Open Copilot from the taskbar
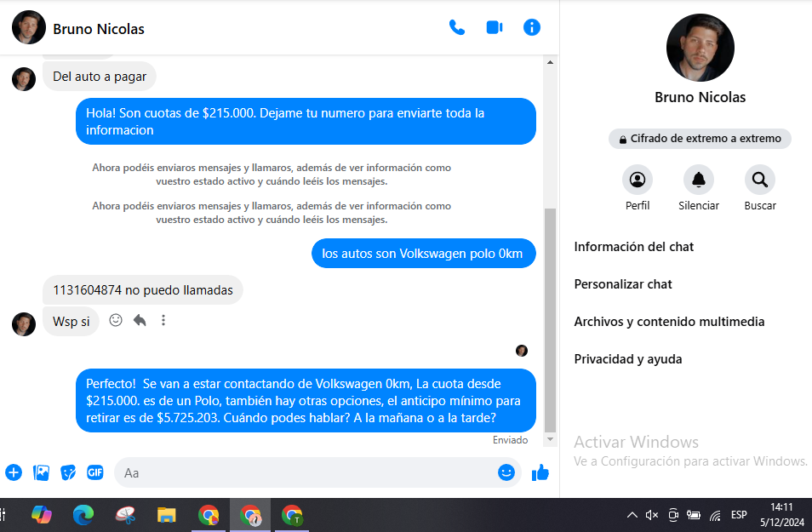 (x=42, y=515)
